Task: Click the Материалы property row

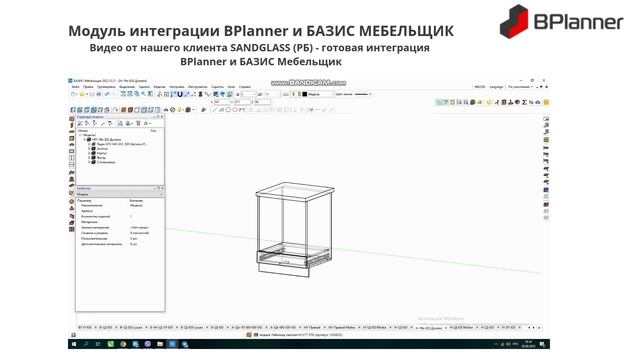Action: 120,222
